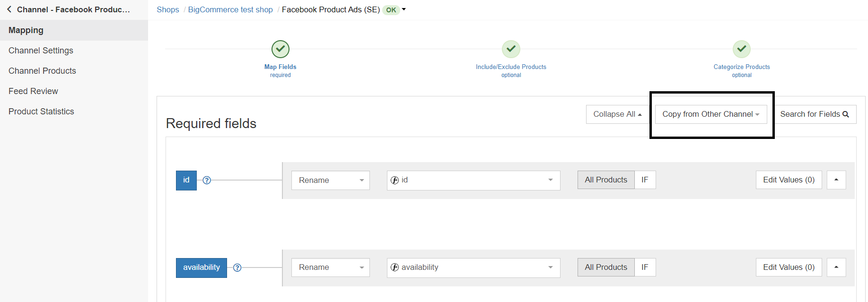The width and height of the screenshot is (868, 302).
Task: Select the Required fields heading
Action: click(x=211, y=123)
